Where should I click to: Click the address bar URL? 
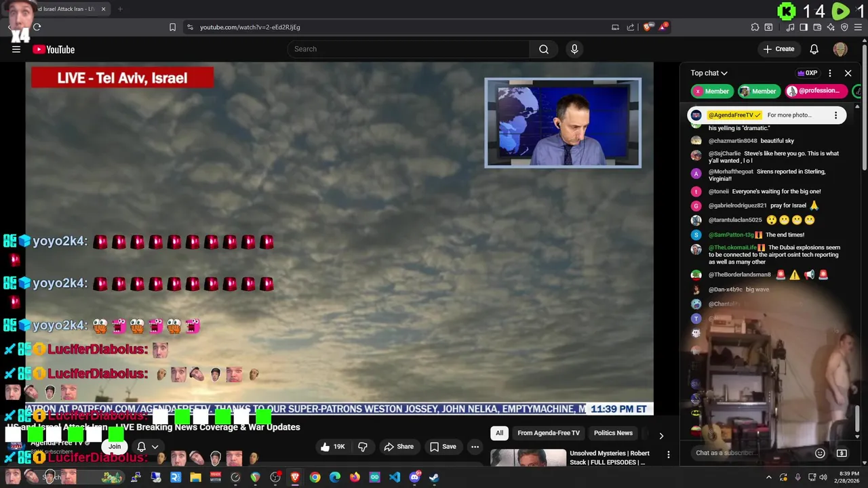(x=250, y=27)
